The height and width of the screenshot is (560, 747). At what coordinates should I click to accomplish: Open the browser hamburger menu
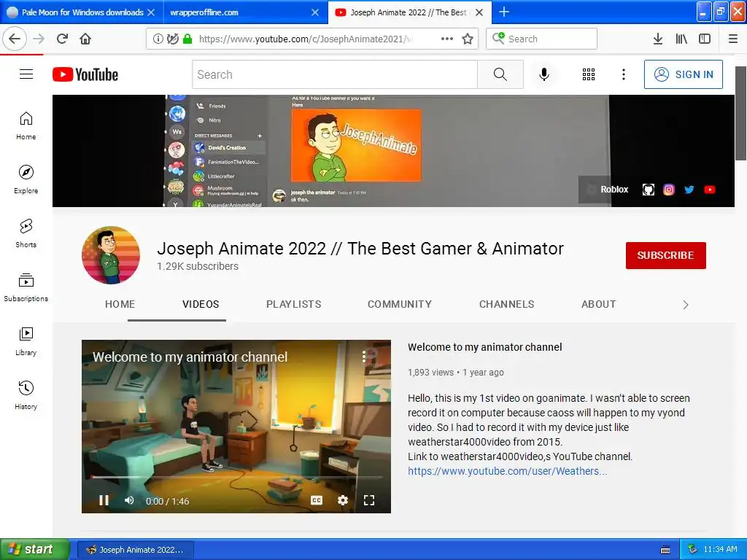point(733,39)
